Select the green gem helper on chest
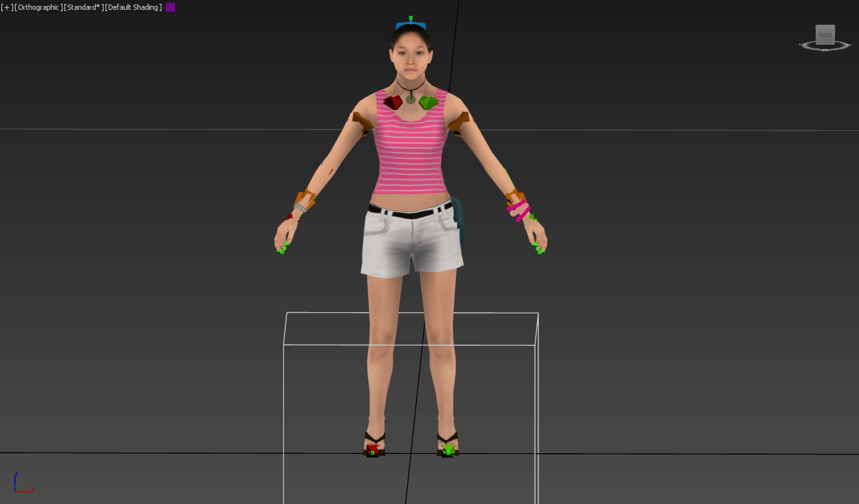The height and width of the screenshot is (504, 859). click(x=428, y=102)
